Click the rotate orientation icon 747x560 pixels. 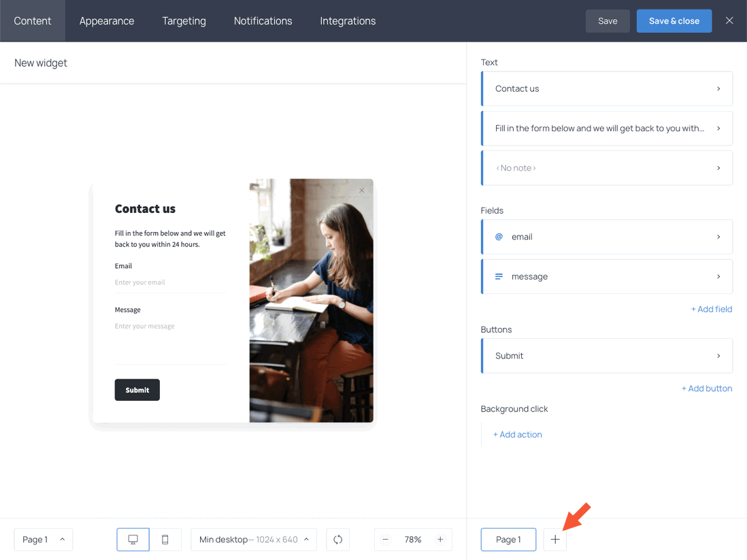[x=337, y=539]
